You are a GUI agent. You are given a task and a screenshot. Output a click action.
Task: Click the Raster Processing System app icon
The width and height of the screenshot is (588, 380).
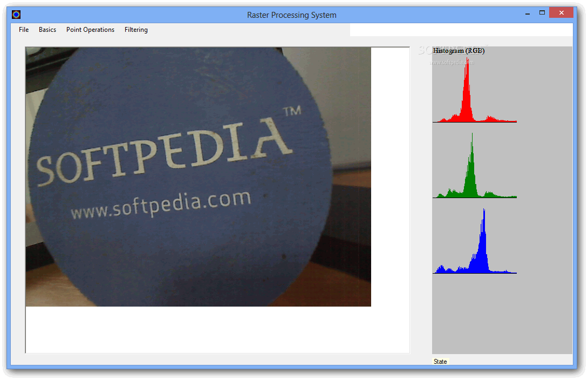tap(16, 15)
